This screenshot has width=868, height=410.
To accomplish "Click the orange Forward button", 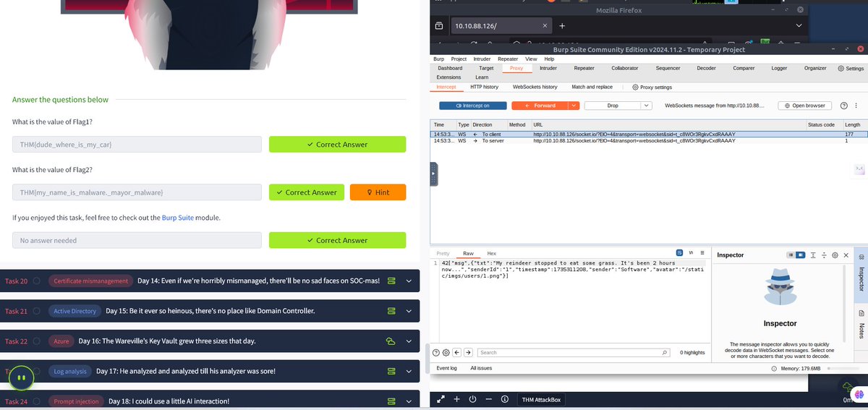I will [x=540, y=106].
